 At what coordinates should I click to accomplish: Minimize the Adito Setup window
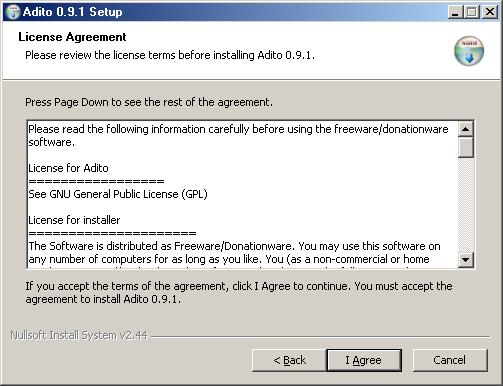pos(455,12)
